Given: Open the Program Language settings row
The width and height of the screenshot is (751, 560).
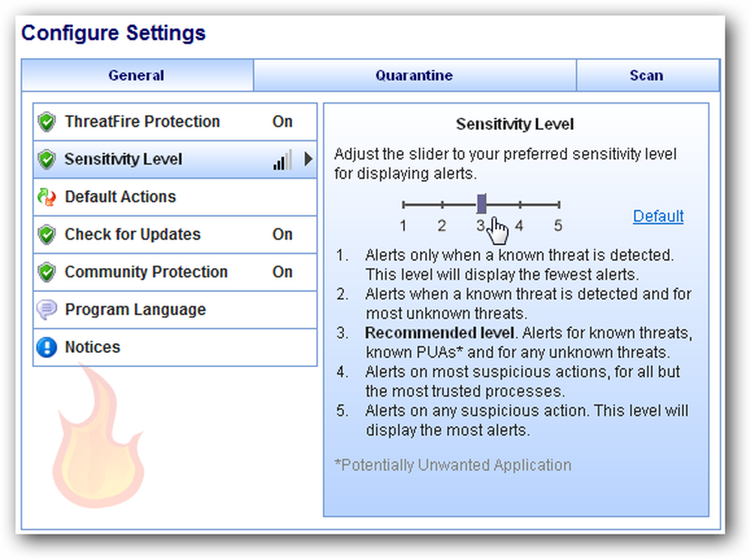Looking at the screenshot, I should pyautogui.click(x=175, y=310).
